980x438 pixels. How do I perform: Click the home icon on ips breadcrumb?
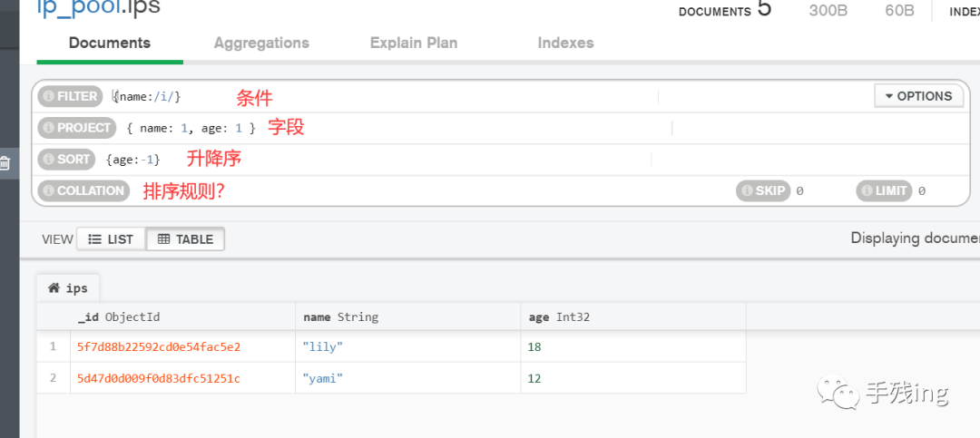54,288
